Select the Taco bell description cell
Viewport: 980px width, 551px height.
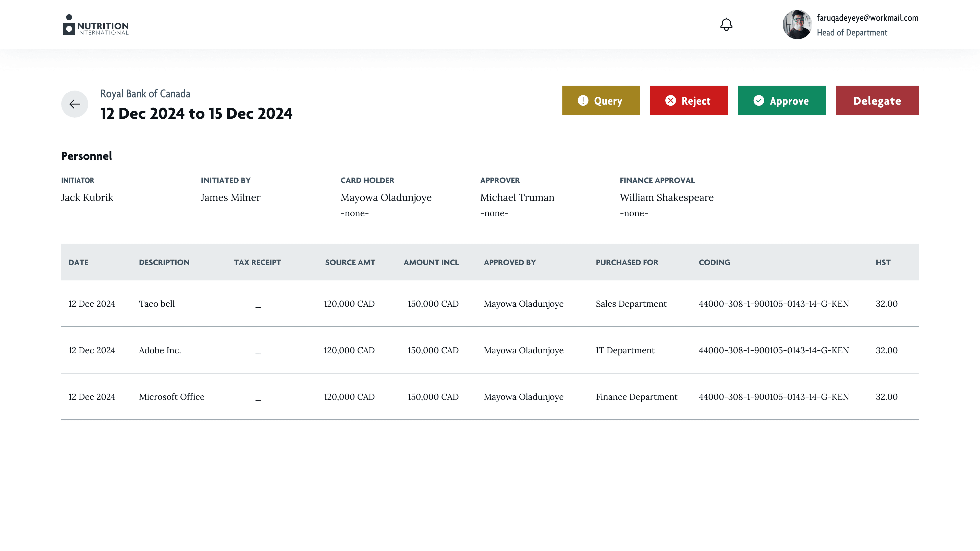coord(157,304)
